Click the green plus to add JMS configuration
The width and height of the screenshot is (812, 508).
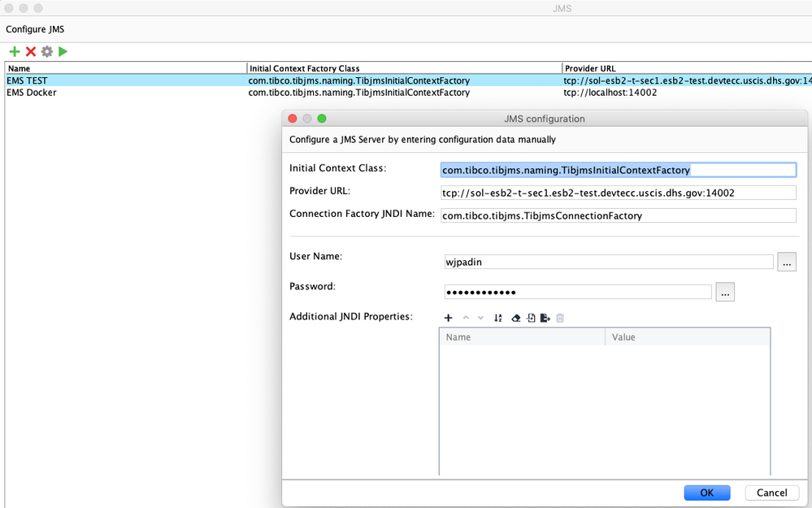click(x=15, y=52)
